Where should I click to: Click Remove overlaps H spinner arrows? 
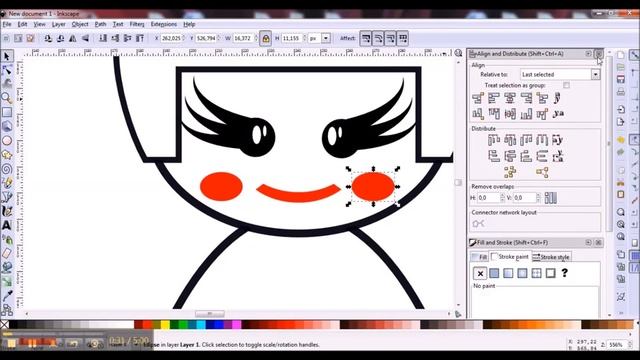502,198
